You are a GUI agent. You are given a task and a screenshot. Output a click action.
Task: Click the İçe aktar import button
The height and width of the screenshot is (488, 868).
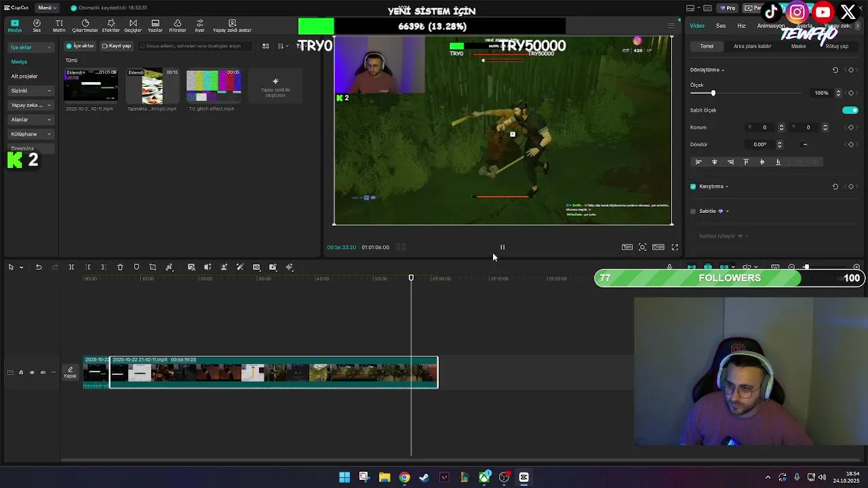(x=80, y=46)
